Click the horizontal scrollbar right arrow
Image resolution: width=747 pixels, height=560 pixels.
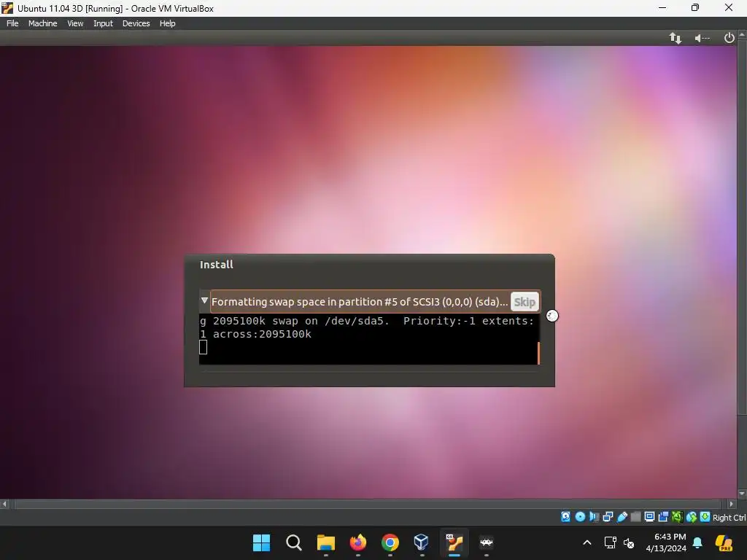tap(731, 504)
